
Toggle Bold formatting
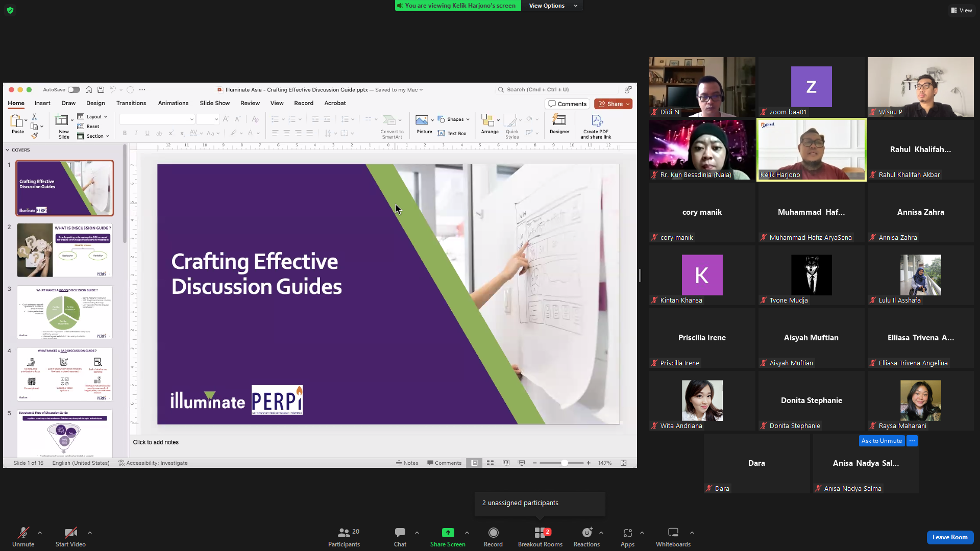[x=125, y=133]
